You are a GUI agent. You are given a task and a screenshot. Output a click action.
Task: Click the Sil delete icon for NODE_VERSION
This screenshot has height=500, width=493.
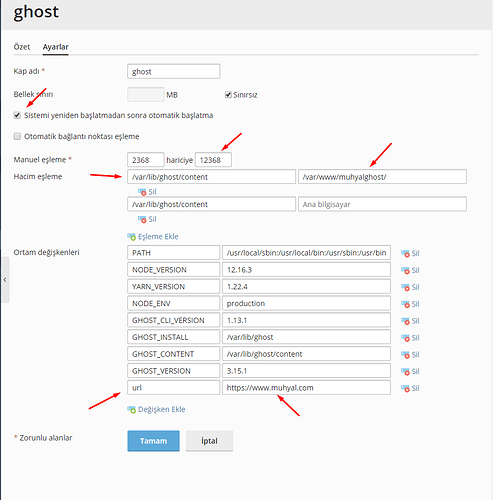405,270
